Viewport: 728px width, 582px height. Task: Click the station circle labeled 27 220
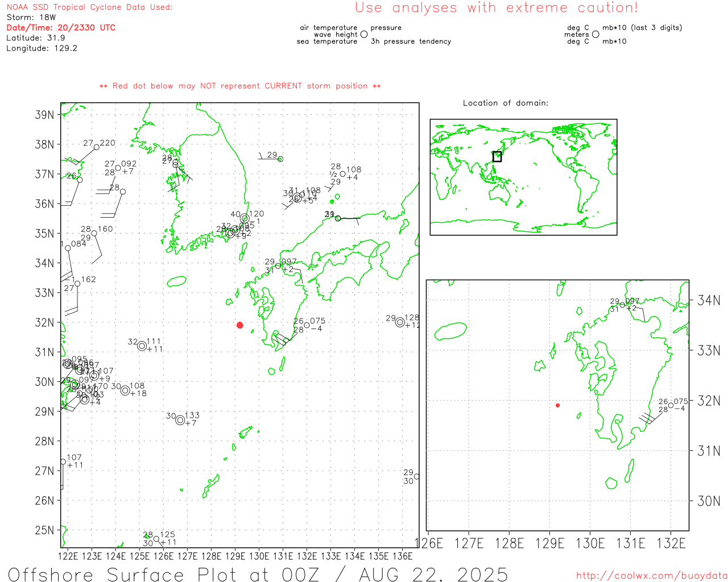97,147
